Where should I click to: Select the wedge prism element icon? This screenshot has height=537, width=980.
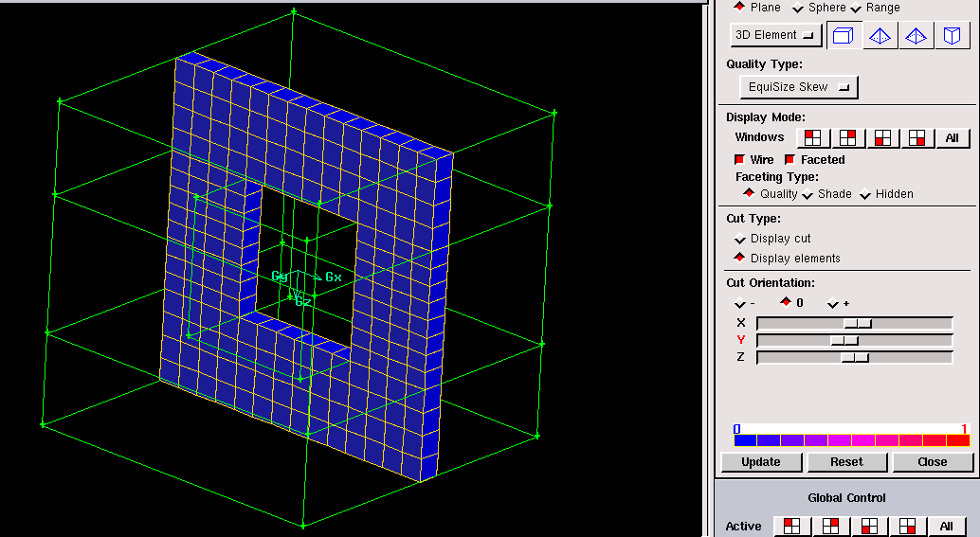coord(951,36)
